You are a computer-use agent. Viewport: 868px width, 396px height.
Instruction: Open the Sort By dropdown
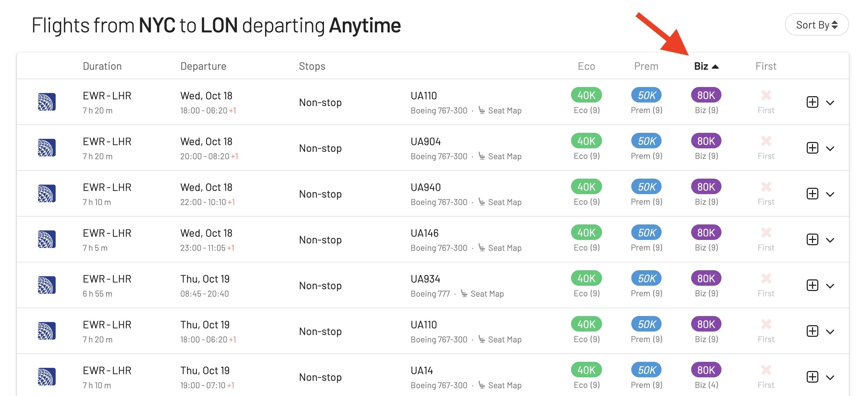[817, 25]
